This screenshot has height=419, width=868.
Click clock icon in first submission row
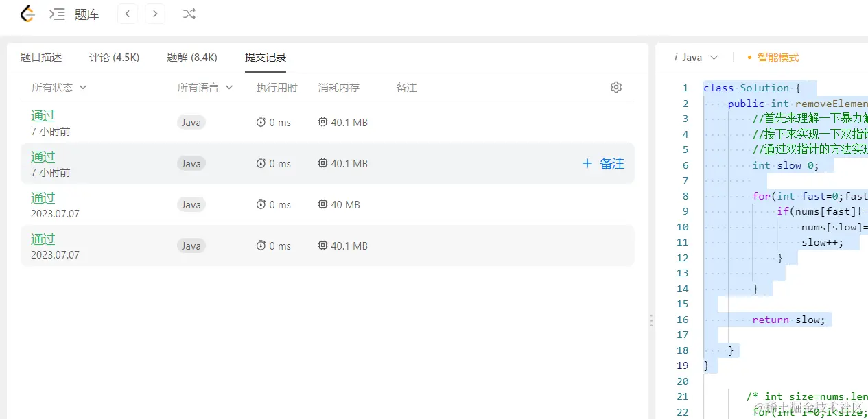pos(261,122)
